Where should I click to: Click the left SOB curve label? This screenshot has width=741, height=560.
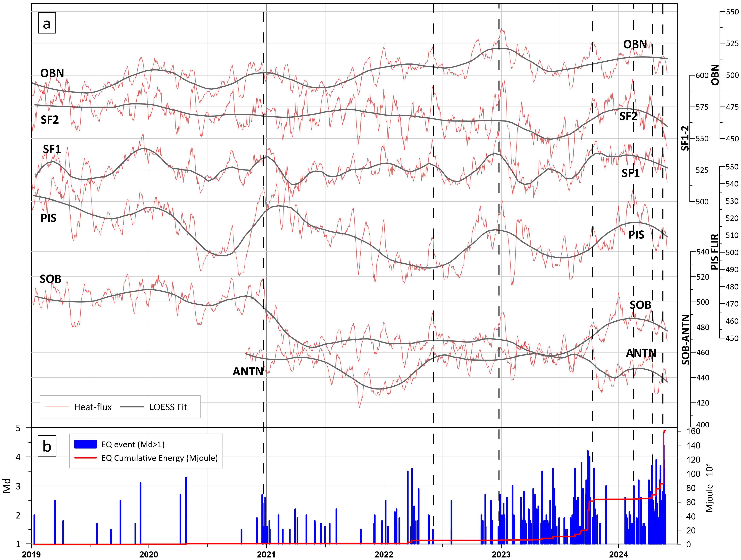[51, 279]
